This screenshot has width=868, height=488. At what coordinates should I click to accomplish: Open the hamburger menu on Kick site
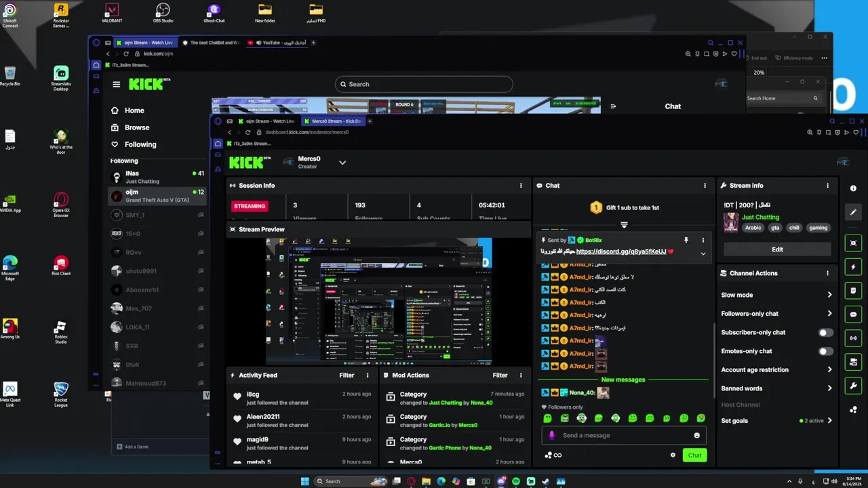click(117, 84)
